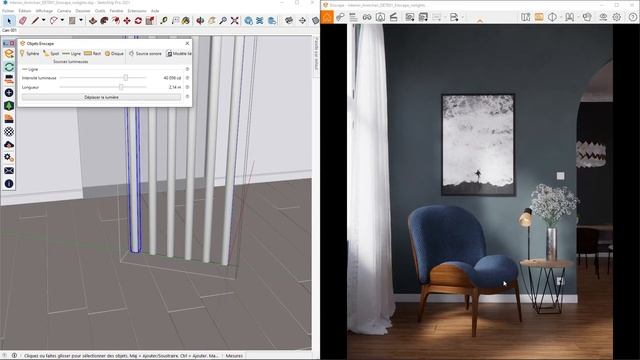Select the Rectangle shape tool

tap(72, 20)
